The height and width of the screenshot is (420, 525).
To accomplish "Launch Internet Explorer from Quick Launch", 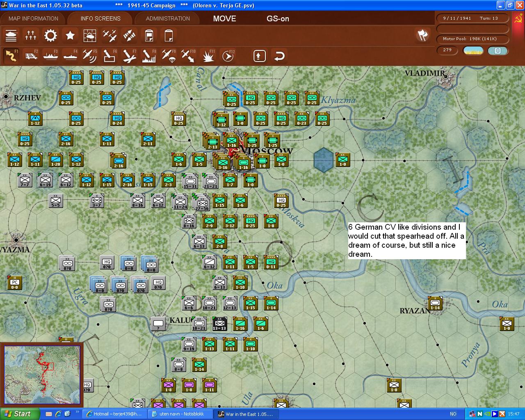I will [58, 414].
